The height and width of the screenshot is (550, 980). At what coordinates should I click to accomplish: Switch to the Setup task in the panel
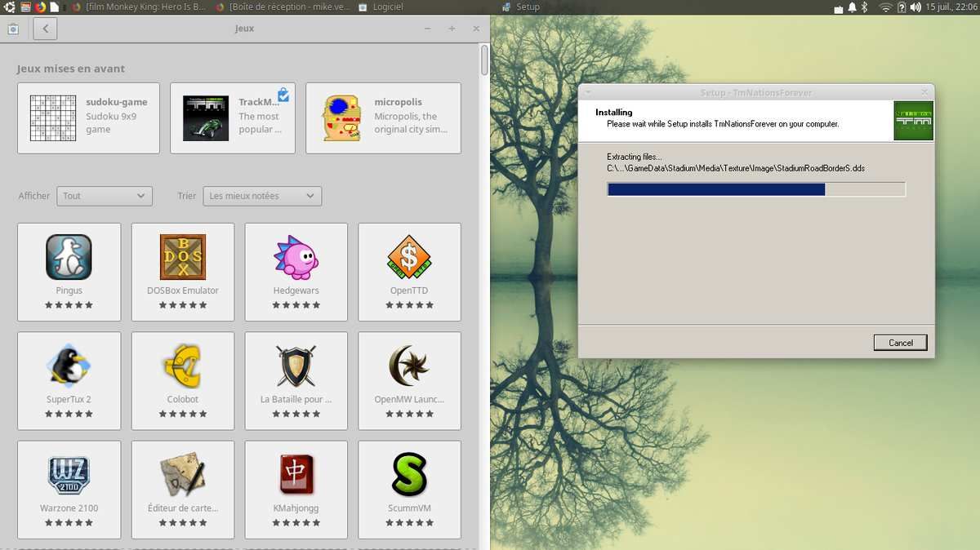(x=521, y=7)
